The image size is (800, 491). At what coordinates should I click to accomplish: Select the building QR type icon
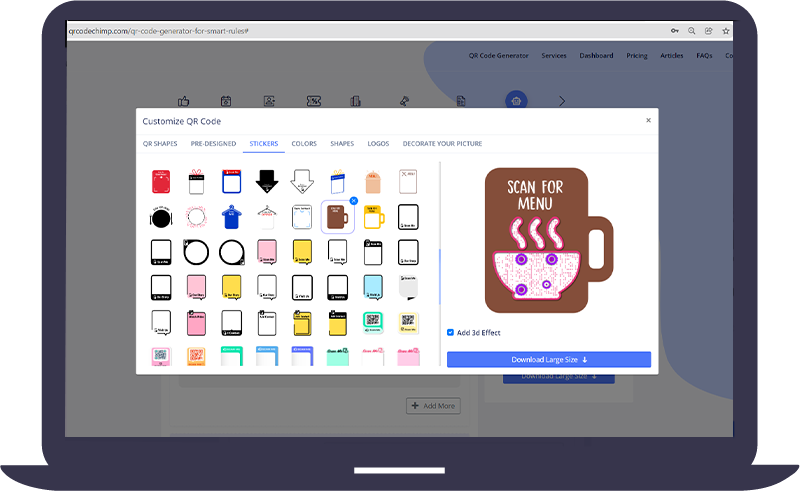pyautogui.click(x=356, y=101)
